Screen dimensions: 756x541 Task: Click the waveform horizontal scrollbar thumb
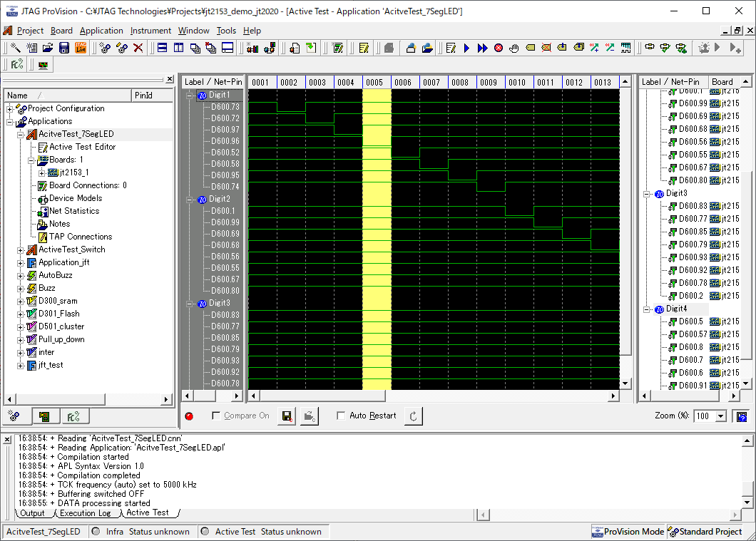click(322, 396)
